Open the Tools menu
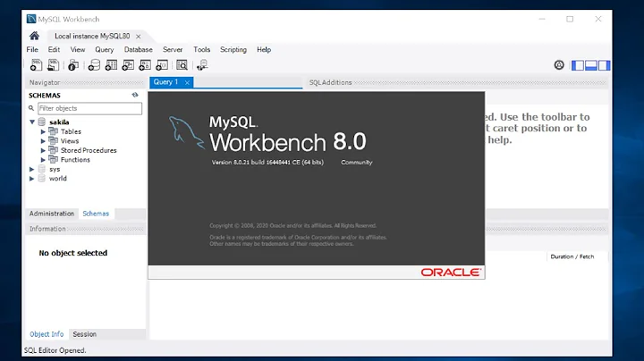Viewport: 644px width, 361px height. coord(201,50)
